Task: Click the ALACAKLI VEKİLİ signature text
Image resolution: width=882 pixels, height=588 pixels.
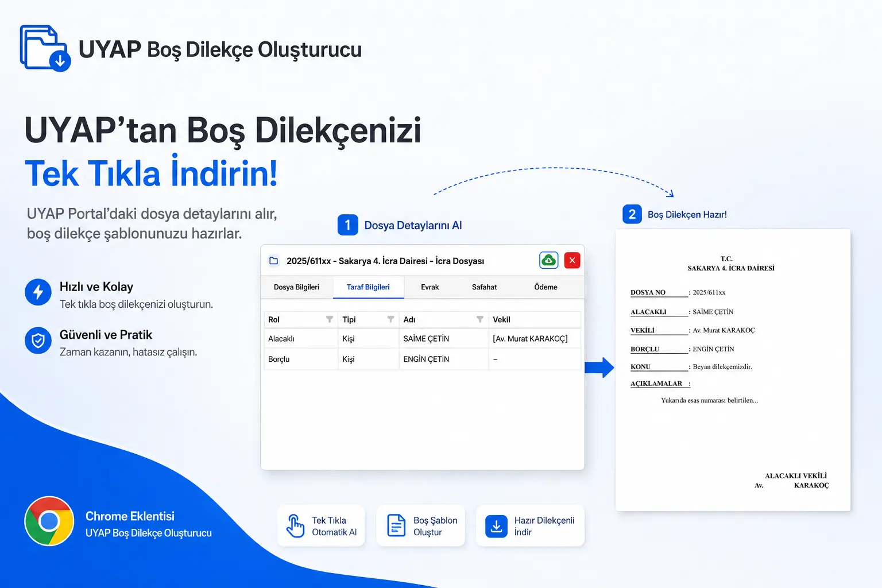Action: [796, 475]
